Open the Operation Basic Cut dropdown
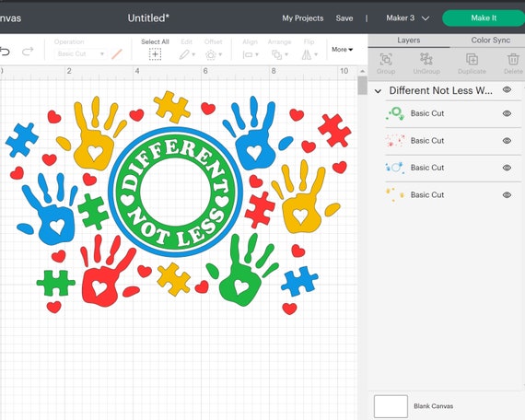 tap(80, 53)
